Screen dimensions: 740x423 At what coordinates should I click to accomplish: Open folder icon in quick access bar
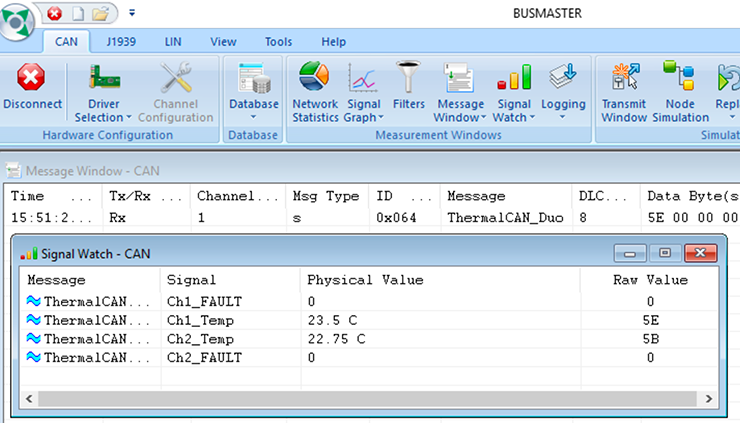click(100, 14)
